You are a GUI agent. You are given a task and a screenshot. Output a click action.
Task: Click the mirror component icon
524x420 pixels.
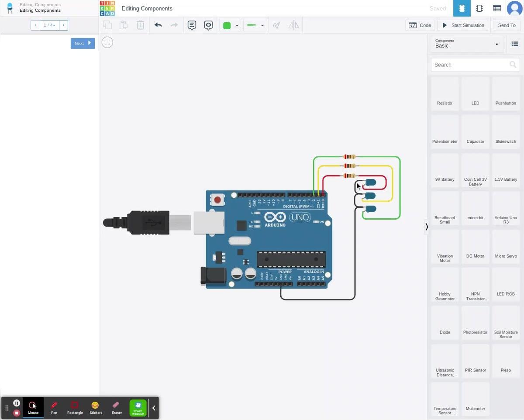(x=294, y=25)
